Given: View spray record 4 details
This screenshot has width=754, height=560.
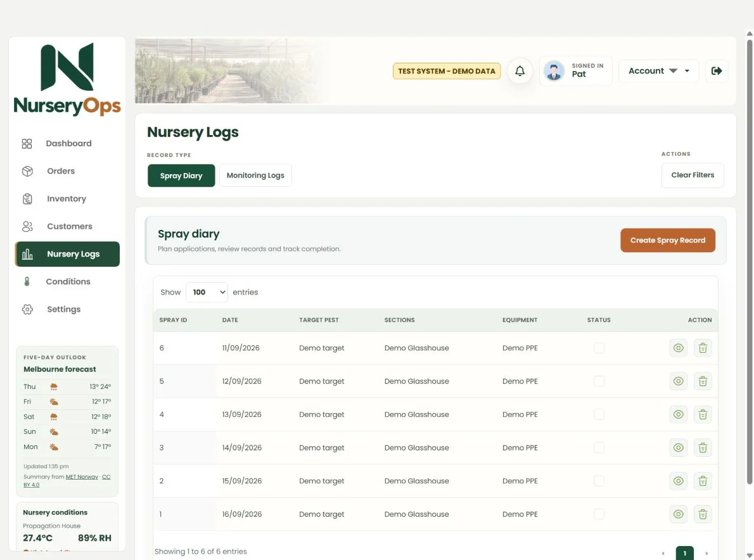Looking at the screenshot, I should [678, 414].
